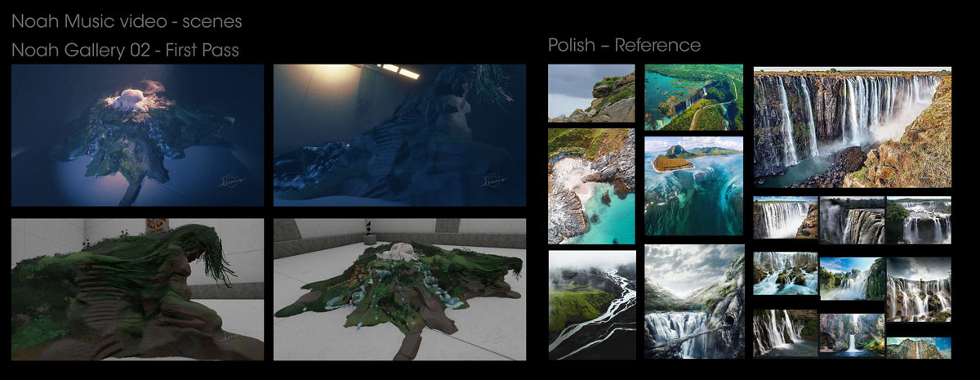Click the glowing white figure atop the dark island

[131, 100]
